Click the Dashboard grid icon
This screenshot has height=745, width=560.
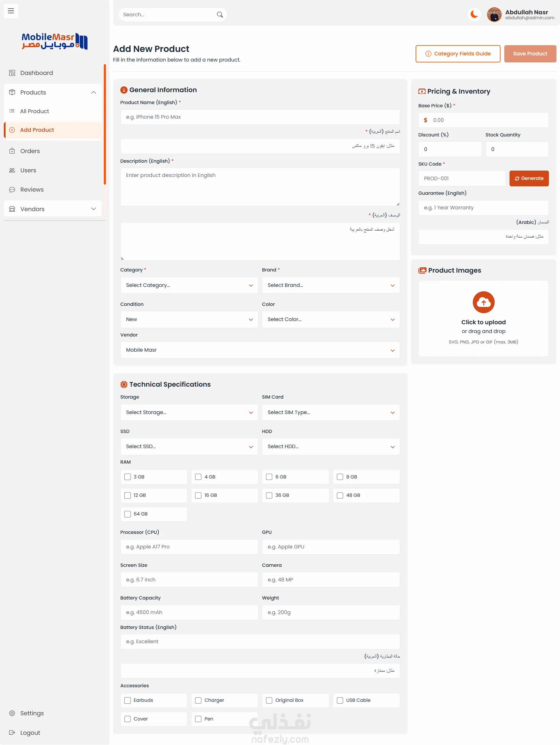click(x=12, y=73)
